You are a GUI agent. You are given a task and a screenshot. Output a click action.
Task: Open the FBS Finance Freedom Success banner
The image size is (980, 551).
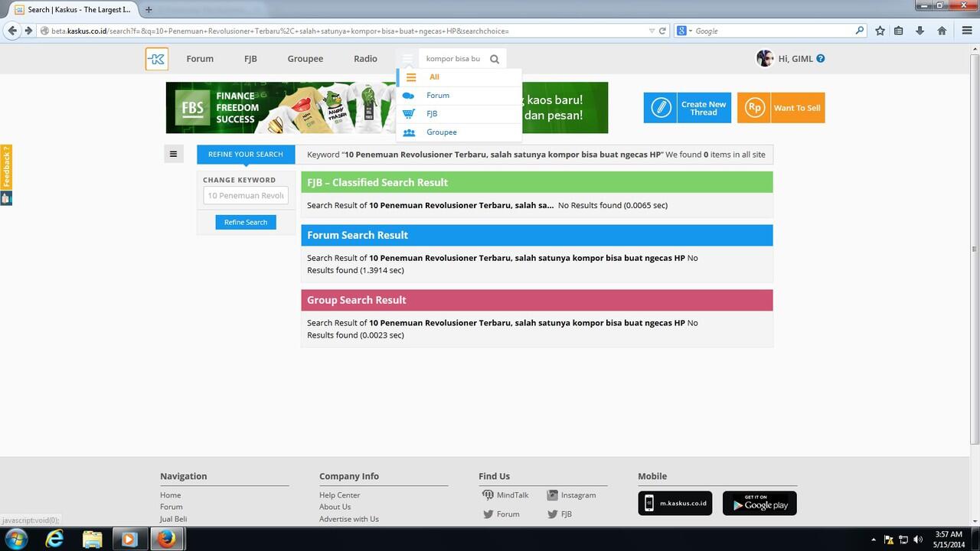tap(387, 108)
